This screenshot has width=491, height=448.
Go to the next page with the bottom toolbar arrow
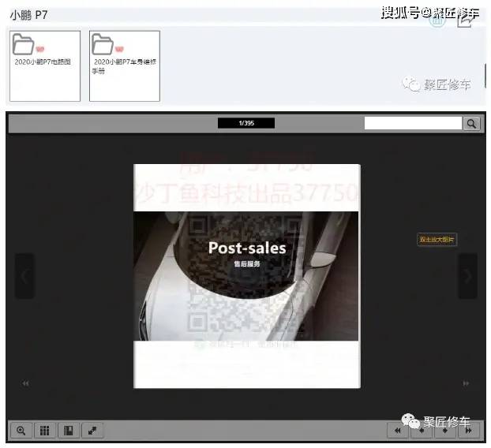click(x=445, y=431)
